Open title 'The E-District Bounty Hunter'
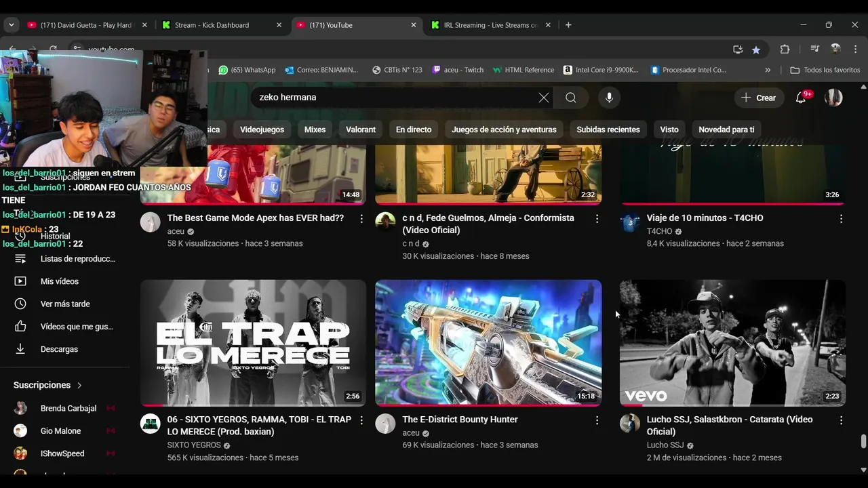The image size is (868, 488). pyautogui.click(x=460, y=420)
